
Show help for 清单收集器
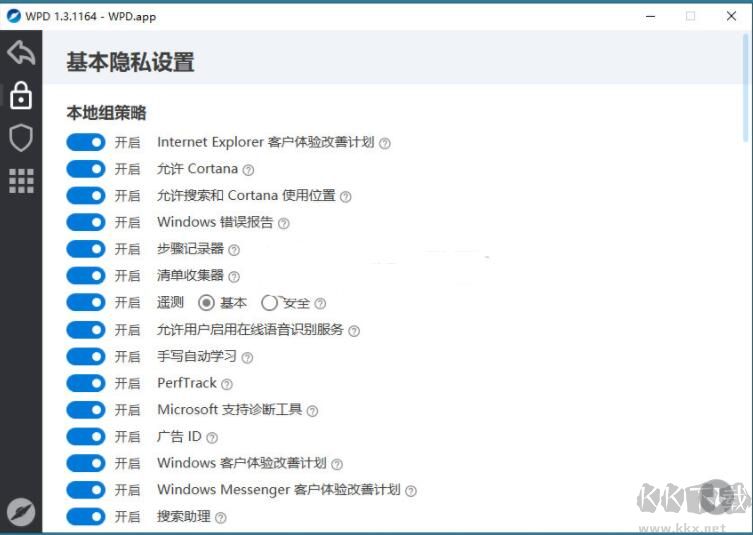point(234,277)
